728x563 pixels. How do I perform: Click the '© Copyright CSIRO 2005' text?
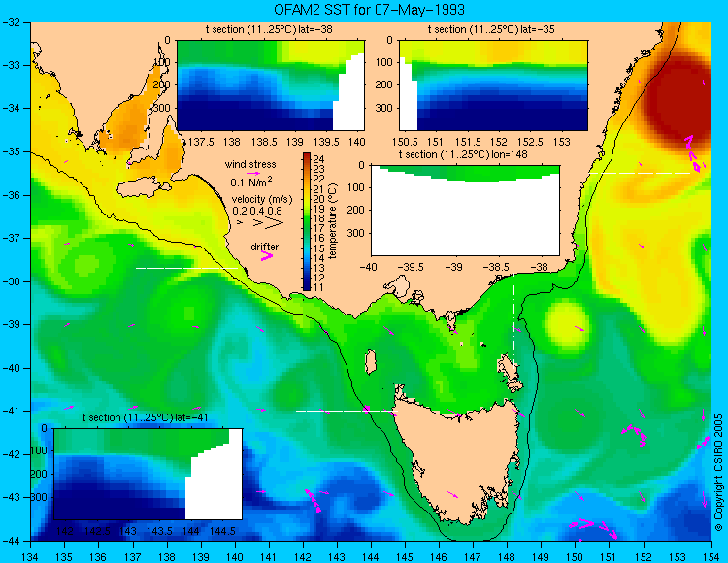click(x=718, y=473)
